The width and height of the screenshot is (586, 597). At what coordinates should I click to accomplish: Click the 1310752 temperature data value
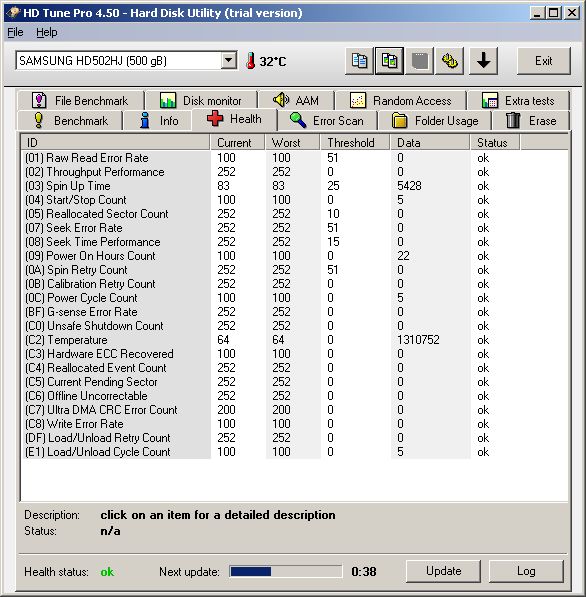pos(418,340)
